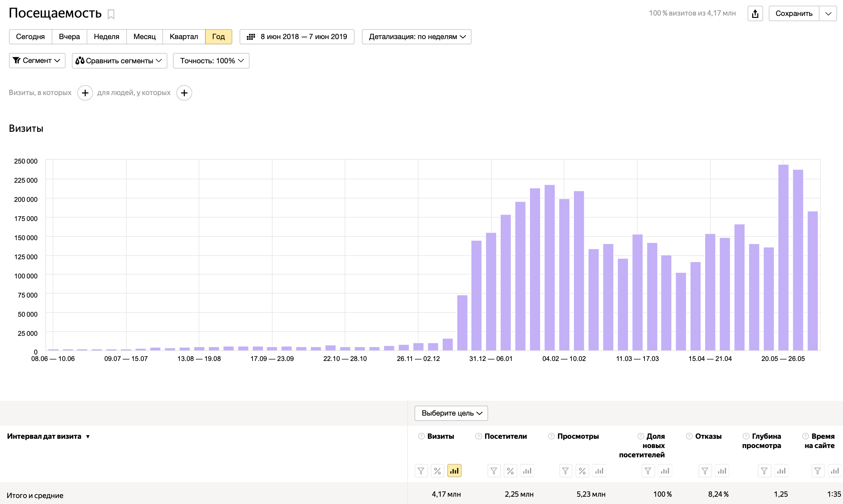Image resolution: width=843 pixels, height=504 pixels.
Task: Add condition для людей, у которых
Action: point(184,93)
